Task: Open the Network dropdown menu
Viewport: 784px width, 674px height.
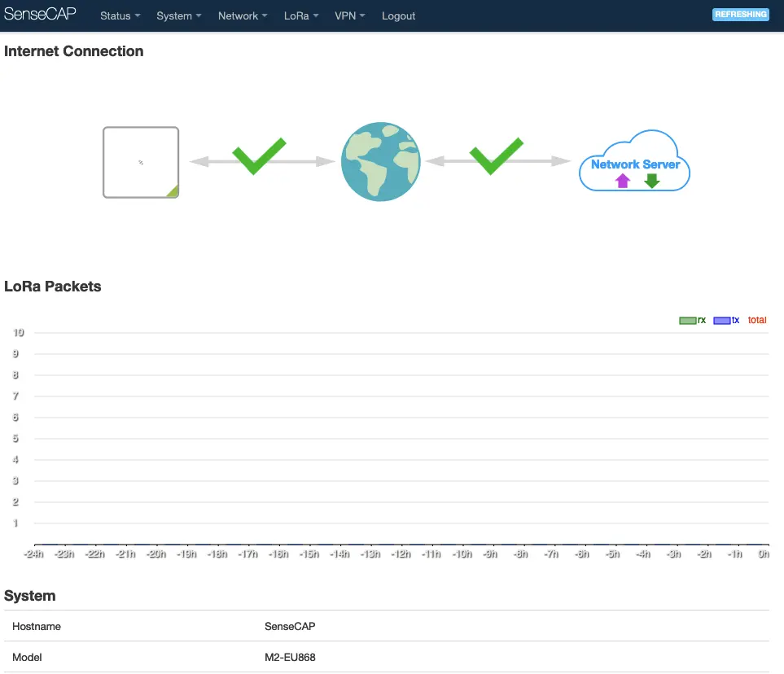Action: [243, 16]
